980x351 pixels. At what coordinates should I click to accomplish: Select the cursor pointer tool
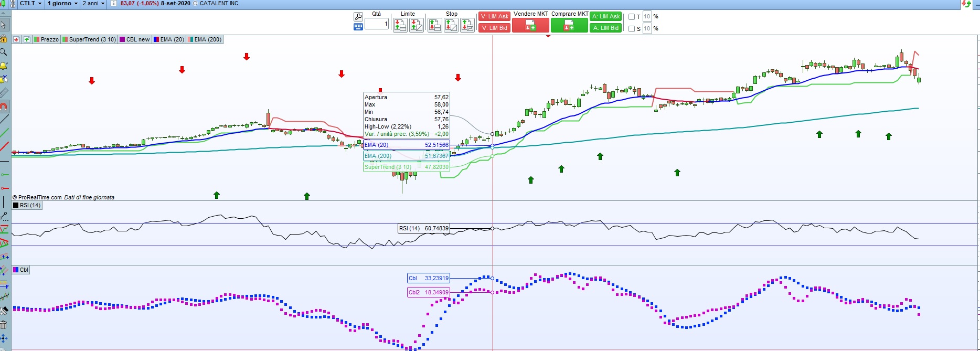4,25
